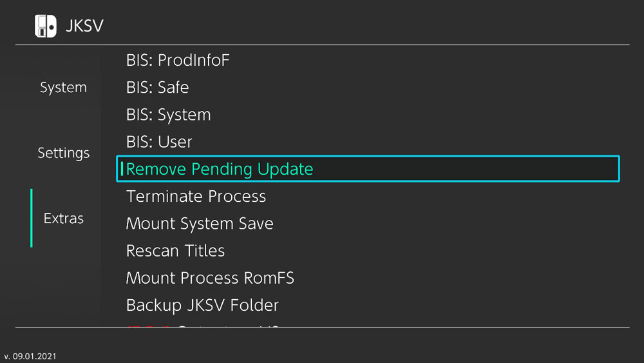Switch to the Settings tab
The image size is (644, 363).
point(63,153)
